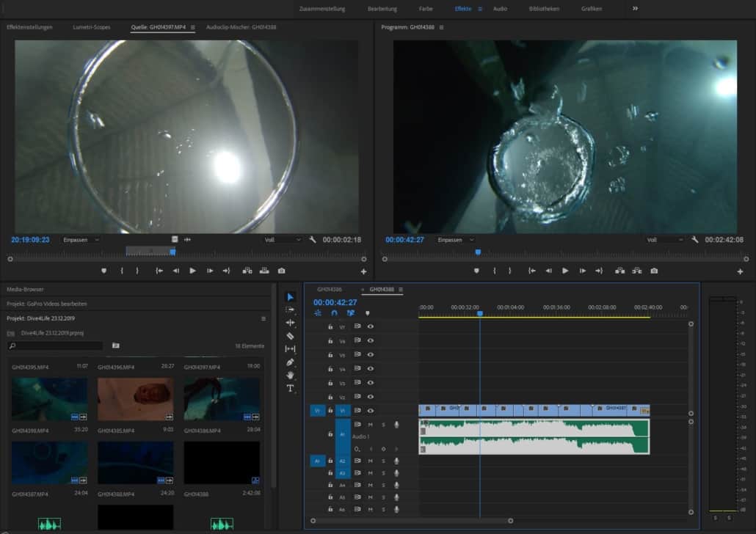Open Effekte workspace menu icon
The width and height of the screenshot is (756, 534).
click(480, 9)
